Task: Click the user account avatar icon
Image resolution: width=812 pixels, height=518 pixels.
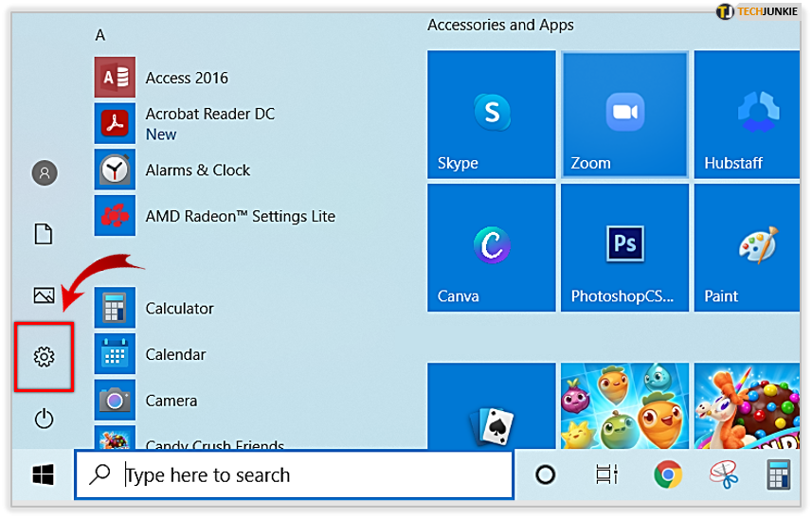Action: [45, 173]
